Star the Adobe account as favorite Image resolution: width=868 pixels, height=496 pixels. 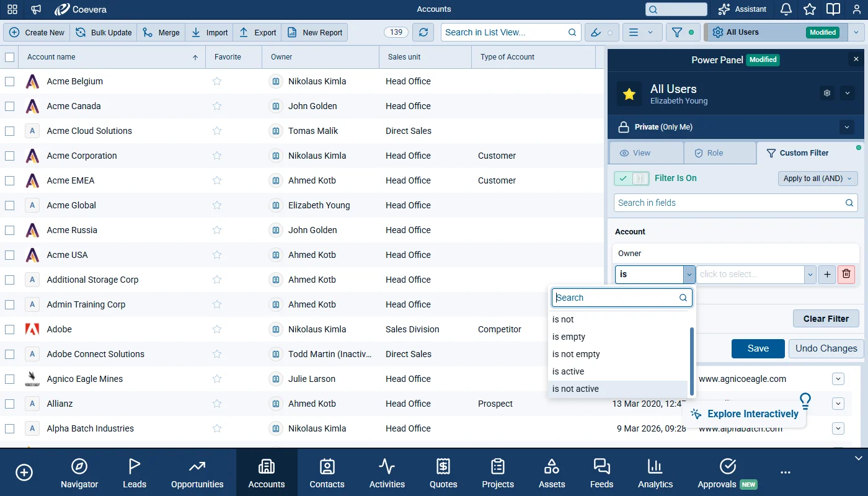(217, 329)
